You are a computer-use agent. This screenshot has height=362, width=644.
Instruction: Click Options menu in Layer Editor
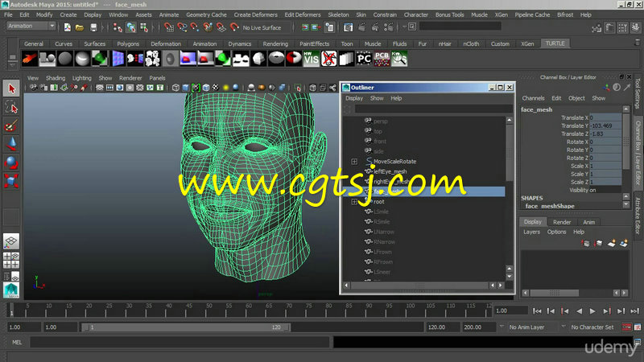click(556, 232)
